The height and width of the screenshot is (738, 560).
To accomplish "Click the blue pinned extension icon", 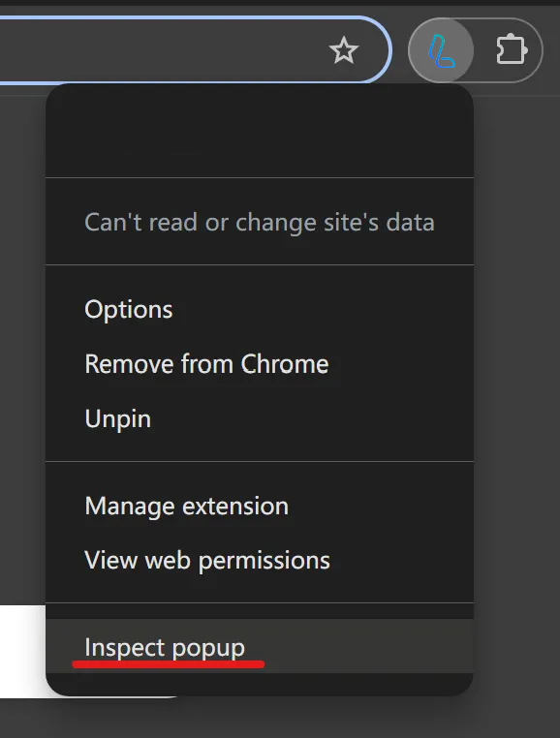I will (x=441, y=50).
